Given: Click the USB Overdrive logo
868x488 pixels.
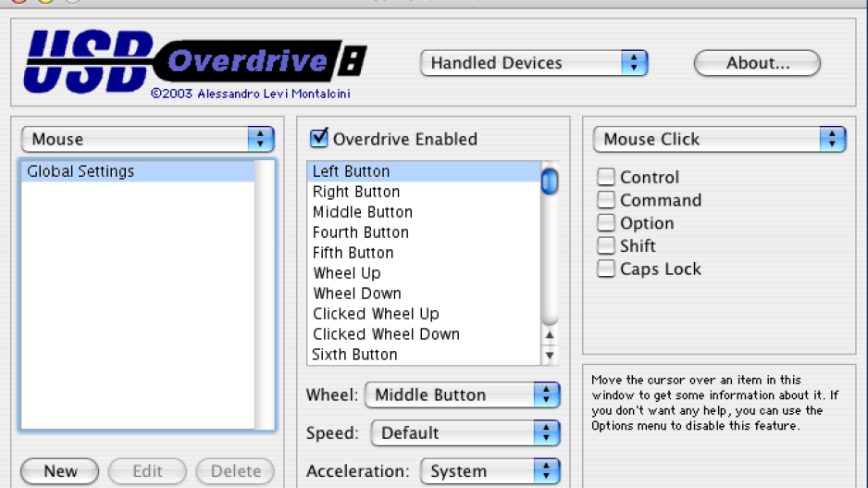Looking at the screenshot, I should click(x=195, y=63).
